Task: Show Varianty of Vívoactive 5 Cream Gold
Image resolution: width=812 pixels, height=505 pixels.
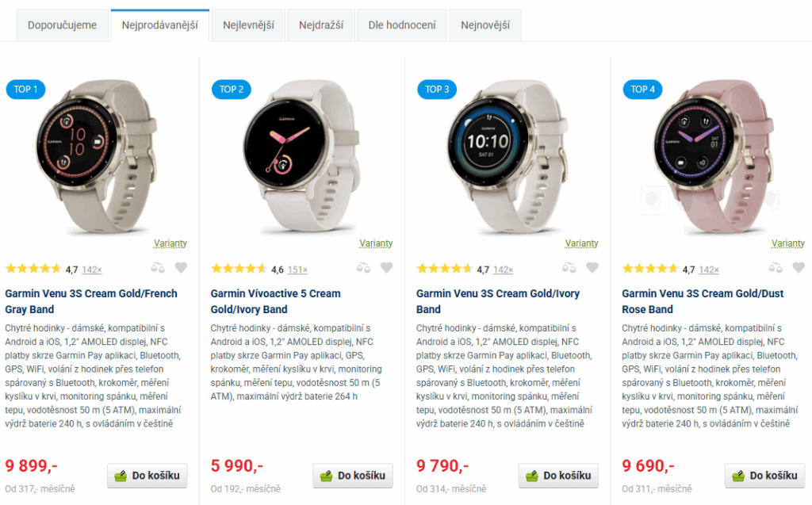Action: click(376, 243)
